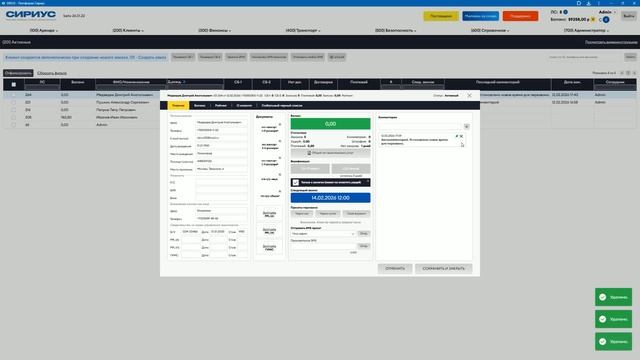Click the blue circle icon below Admin

pos(606,20)
